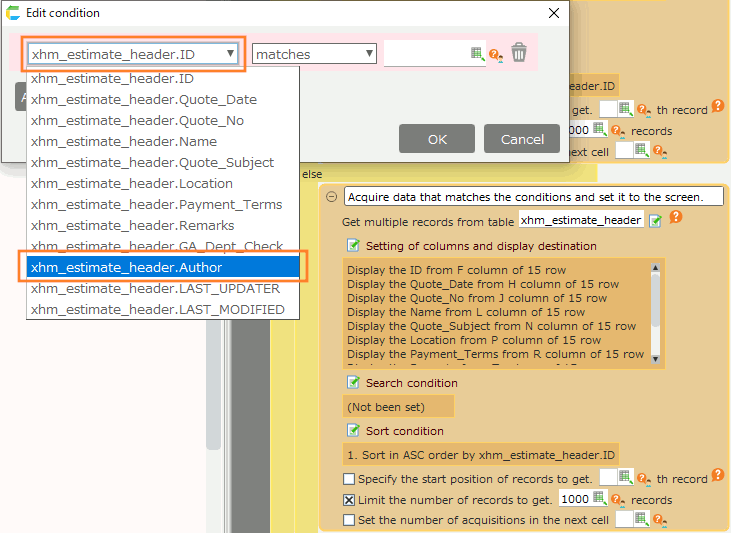
Task: Uncheck Limit the number of records to get
Action: [x=349, y=500]
